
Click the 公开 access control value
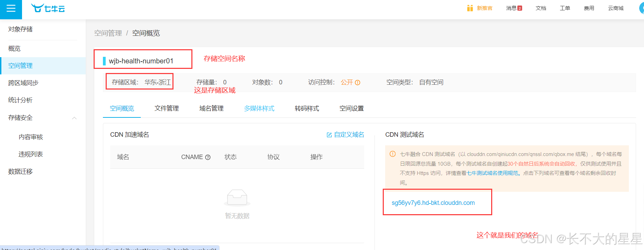pos(347,82)
